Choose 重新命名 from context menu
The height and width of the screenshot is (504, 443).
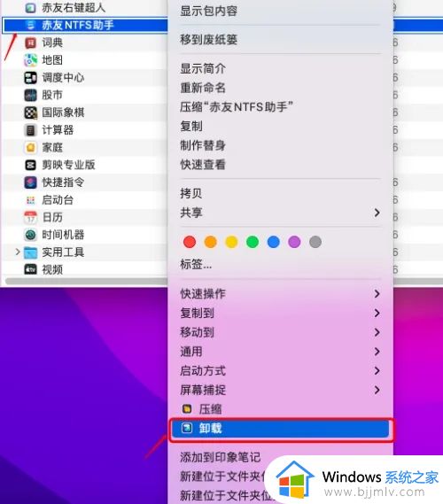[x=203, y=88]
